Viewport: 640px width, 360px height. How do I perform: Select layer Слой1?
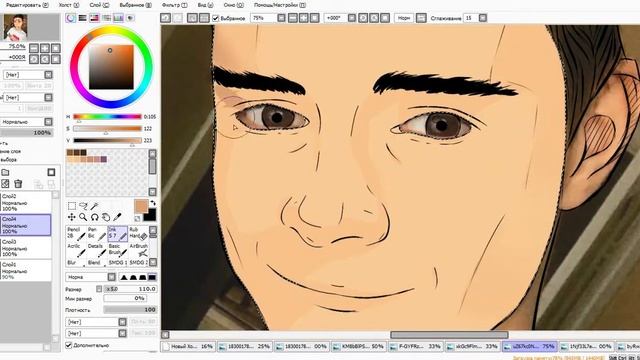coord(26,271)
